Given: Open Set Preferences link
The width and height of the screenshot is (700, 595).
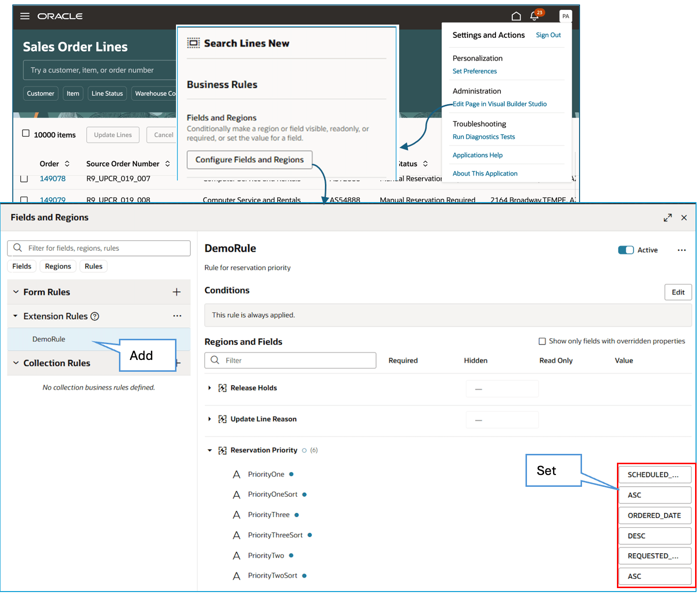Looking at the screenshot, I should (474, 71).
